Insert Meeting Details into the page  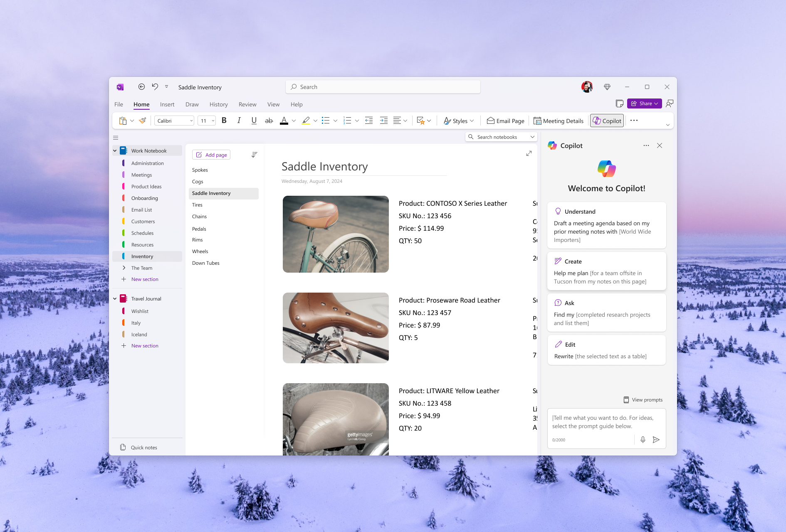click(x=559, y=121)
